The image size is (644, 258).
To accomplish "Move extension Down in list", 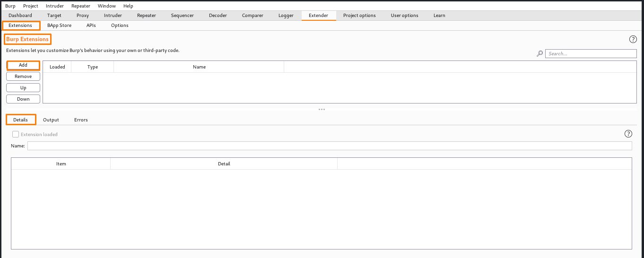I will (x=23, y=99).
